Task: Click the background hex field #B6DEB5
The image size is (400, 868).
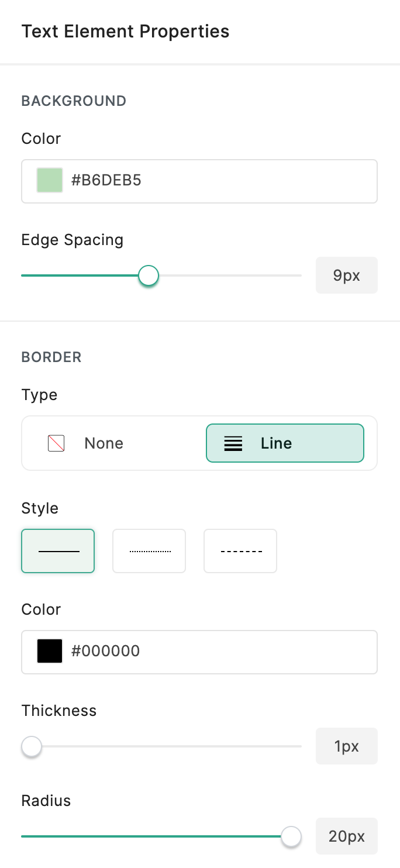Action: coord(222,180)
